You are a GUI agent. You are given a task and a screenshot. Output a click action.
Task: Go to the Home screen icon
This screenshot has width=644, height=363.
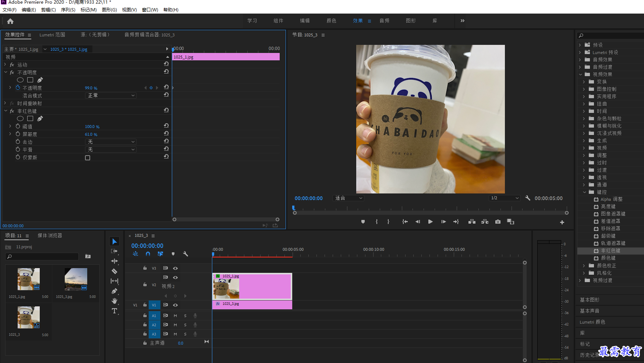[10, 21]
